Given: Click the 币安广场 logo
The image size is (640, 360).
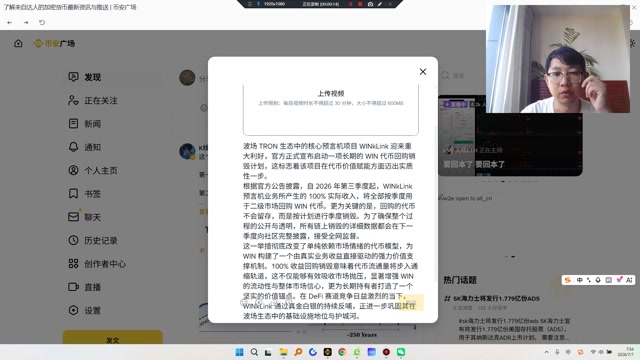Looking at the screenshot, I should 55,43.
